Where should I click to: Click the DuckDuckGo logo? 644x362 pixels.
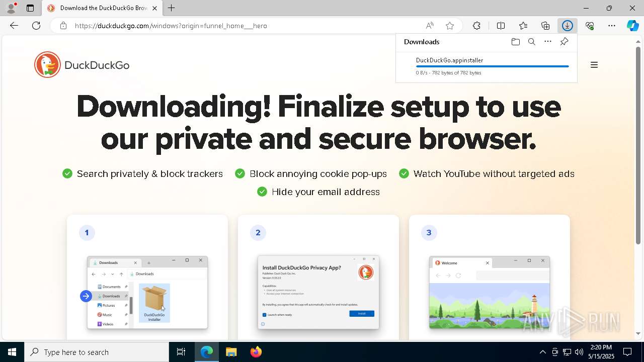[x=82, y=65]
